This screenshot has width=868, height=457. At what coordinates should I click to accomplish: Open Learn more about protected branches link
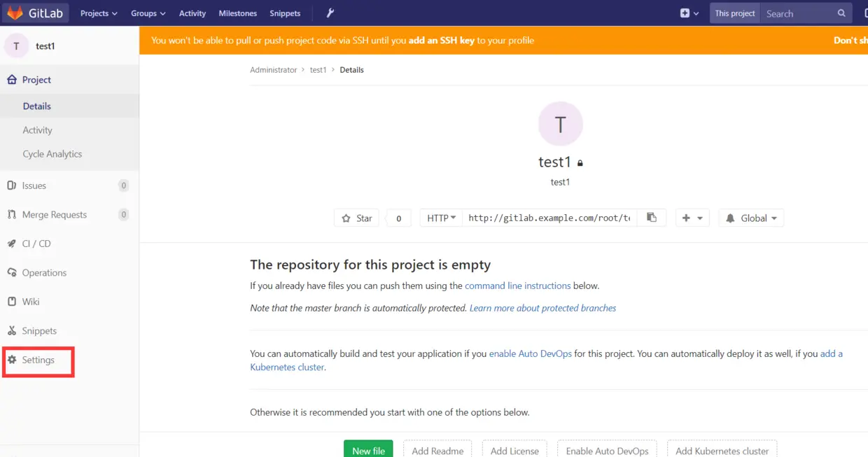pyautogui.click(x=543, y=308)
